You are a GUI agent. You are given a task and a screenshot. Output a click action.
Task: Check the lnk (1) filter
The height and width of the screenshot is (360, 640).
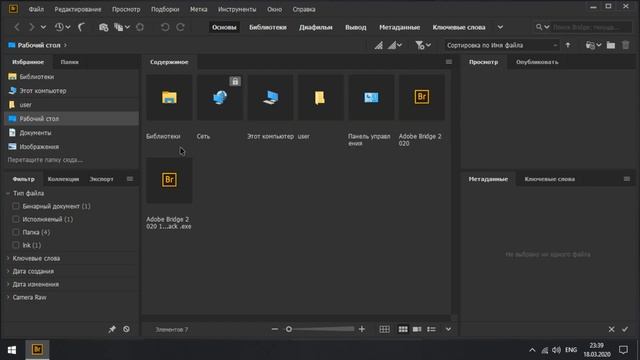pyautogui.click(x=16, y=245)
